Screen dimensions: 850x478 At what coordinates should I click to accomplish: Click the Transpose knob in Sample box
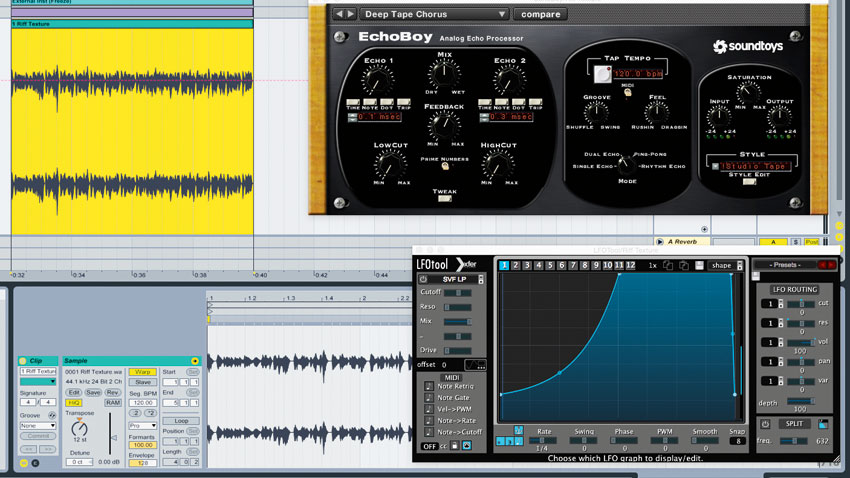click(x=79, y=428)
